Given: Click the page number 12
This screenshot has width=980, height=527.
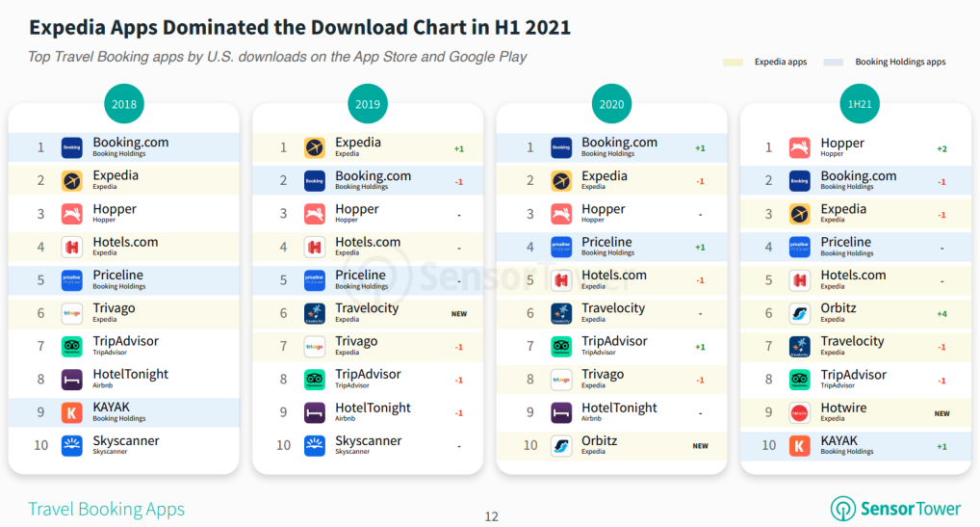Looking at the screenshot, I should (x=491, y=516).
